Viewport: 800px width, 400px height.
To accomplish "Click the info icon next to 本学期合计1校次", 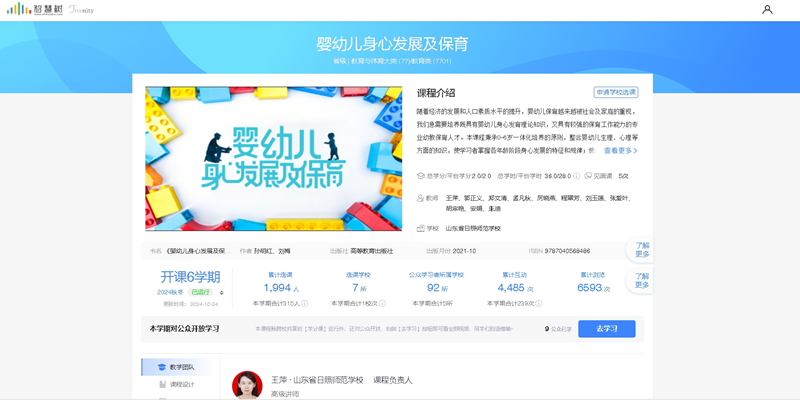I will click(x=382, y=303).
